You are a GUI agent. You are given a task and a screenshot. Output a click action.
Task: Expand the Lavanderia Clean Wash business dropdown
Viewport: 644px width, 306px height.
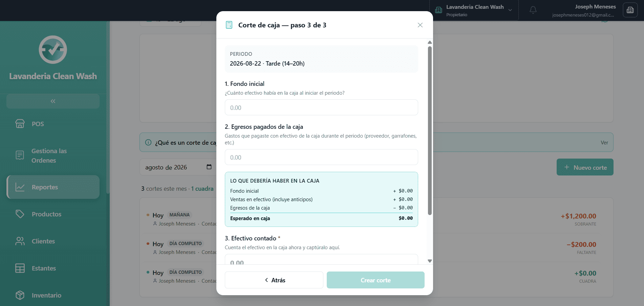pyautogui.click(x=474, y=10)
